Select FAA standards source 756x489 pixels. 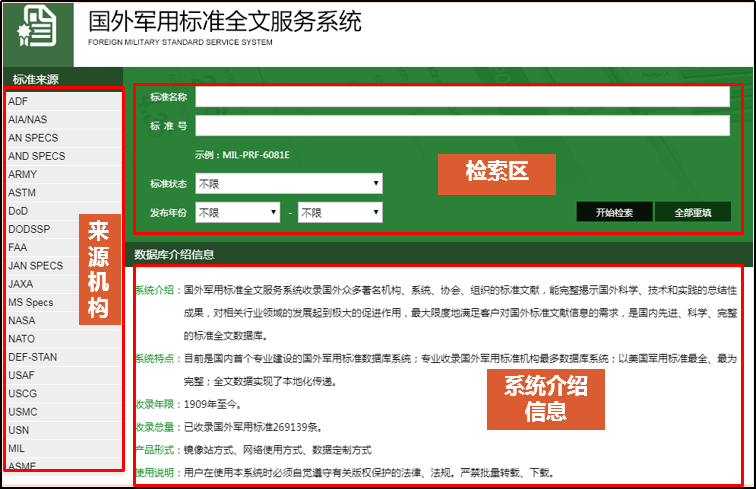(x=18, y=247)
